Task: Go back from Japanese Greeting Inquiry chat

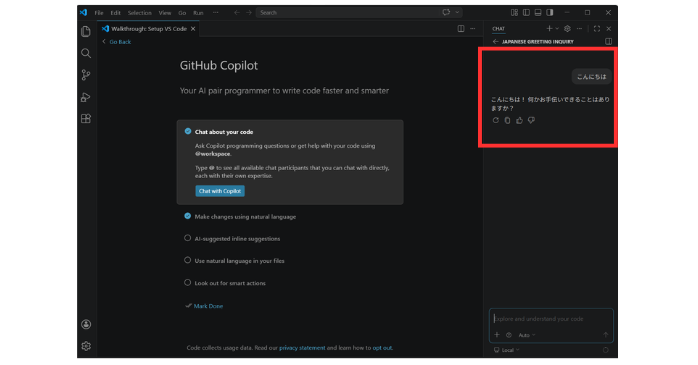Action: [x=495, y=41]
